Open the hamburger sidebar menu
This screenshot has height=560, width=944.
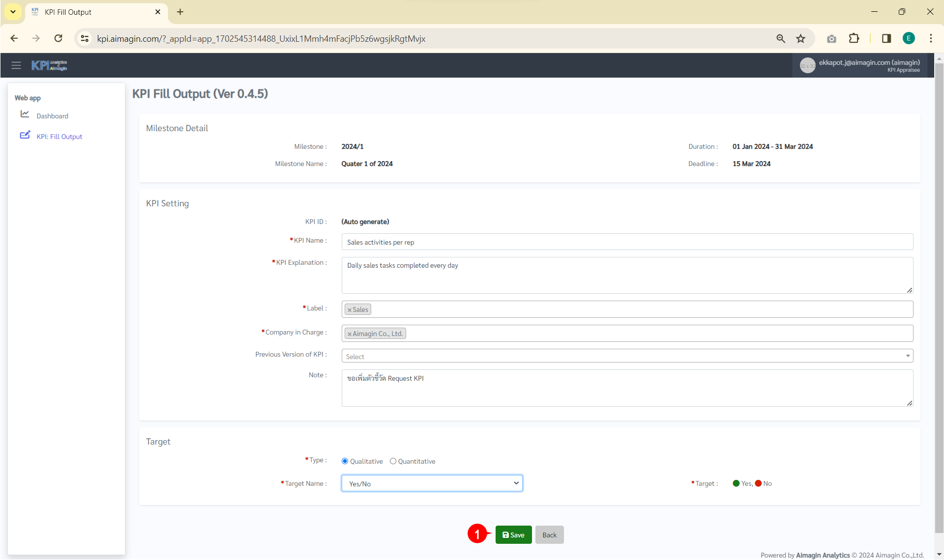click(16, 65)
